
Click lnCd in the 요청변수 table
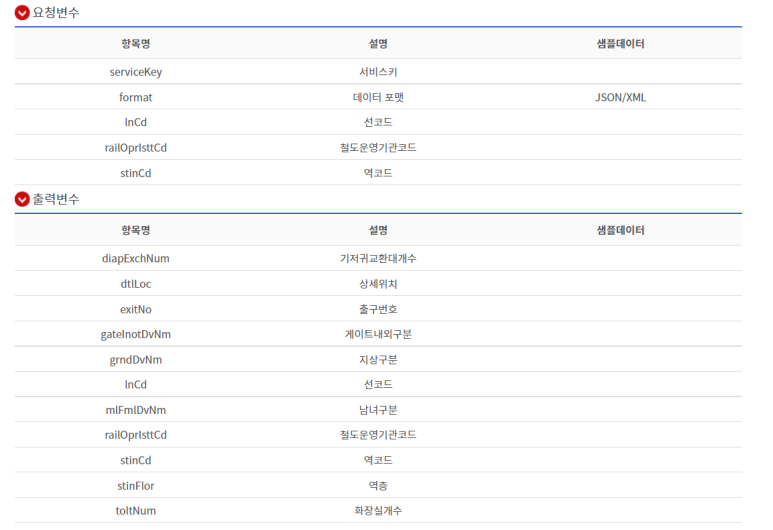tap(136, 122)
